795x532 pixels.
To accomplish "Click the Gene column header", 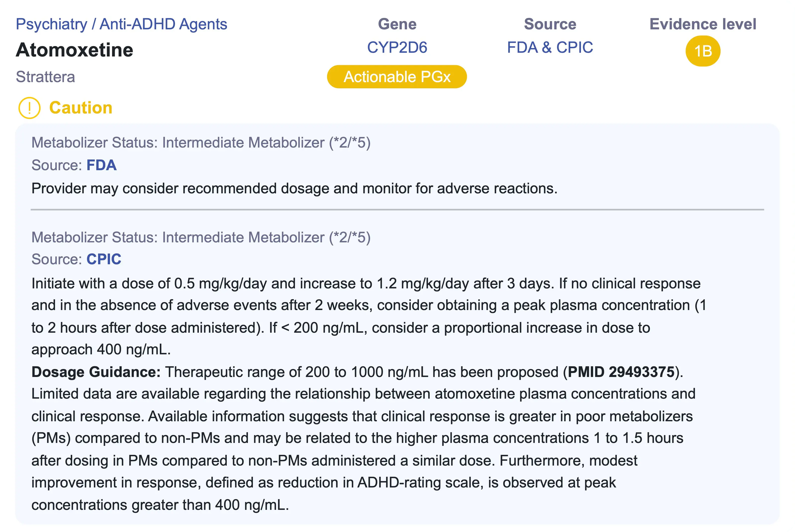I will pos(397,24).
